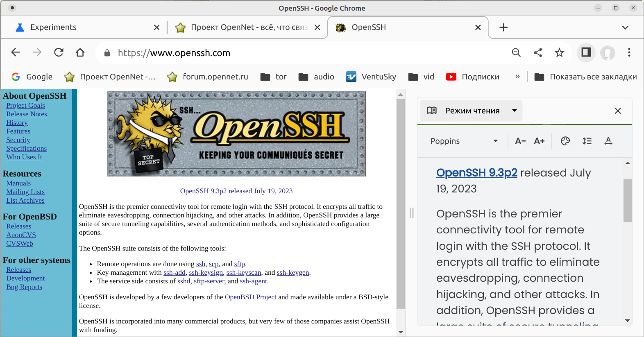Open the Подписки YouTube bookmark

[473, 77]
